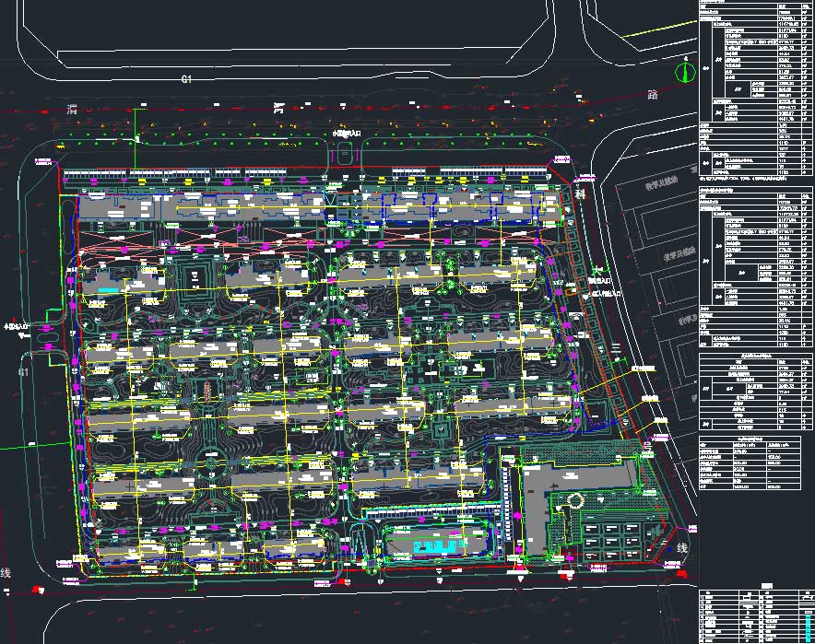
Task: Click the green north arrow compass symbol
Action: pos(684,72)
